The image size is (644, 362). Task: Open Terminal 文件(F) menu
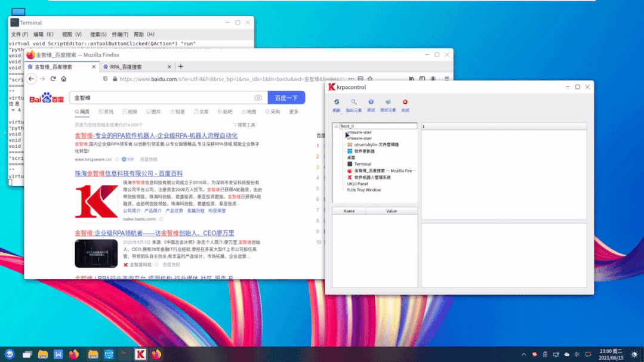19,35
